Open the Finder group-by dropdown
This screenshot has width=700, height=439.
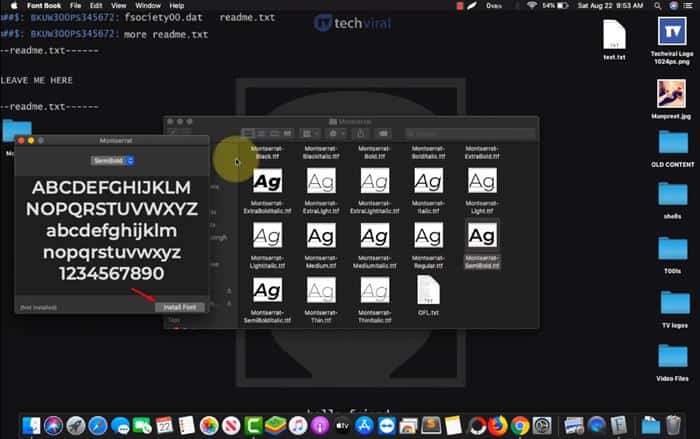310,133
